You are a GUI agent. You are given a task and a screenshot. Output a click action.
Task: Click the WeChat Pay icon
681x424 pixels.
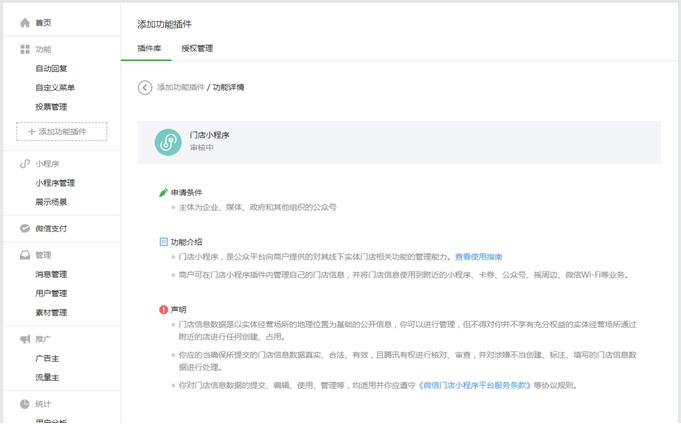click(x=25, y=229)
